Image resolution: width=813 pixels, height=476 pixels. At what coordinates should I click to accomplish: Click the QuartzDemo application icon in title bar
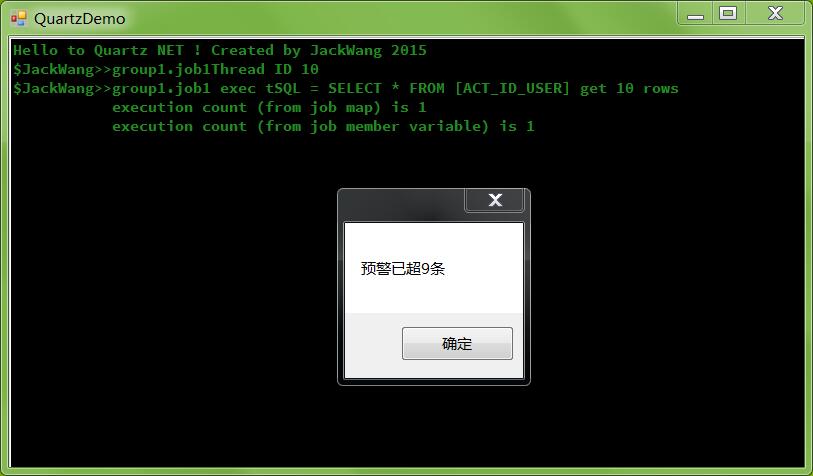[x=19, y=19]
